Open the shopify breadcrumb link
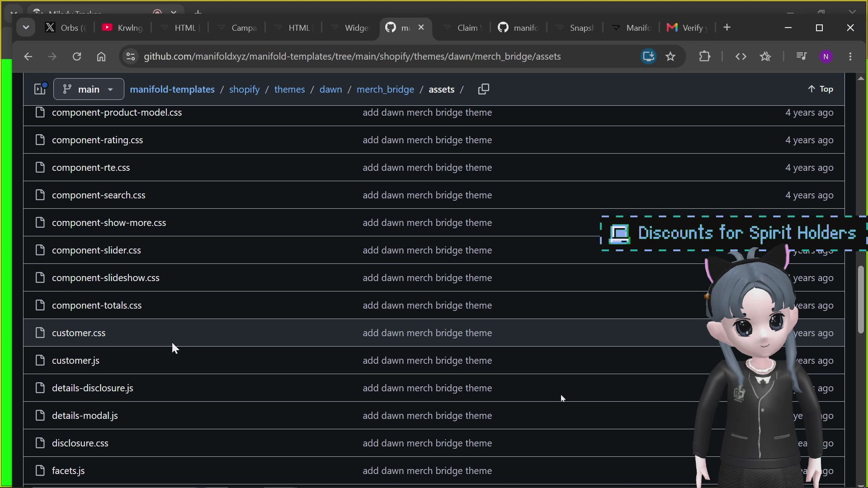This screenshot has height=488, width=868. pos(244,89)
